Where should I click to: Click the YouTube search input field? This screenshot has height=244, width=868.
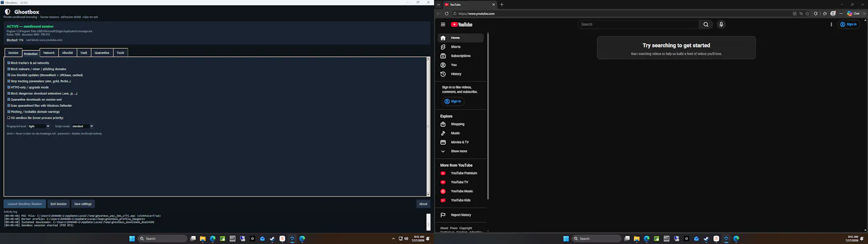pos(639,24)
